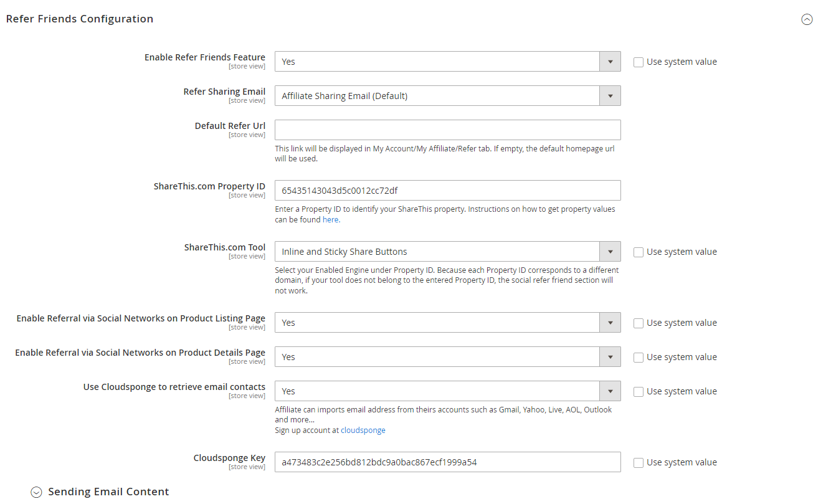Click the Cloudsponge Key text field
This screenshot has width=831, height=504.
447,462
